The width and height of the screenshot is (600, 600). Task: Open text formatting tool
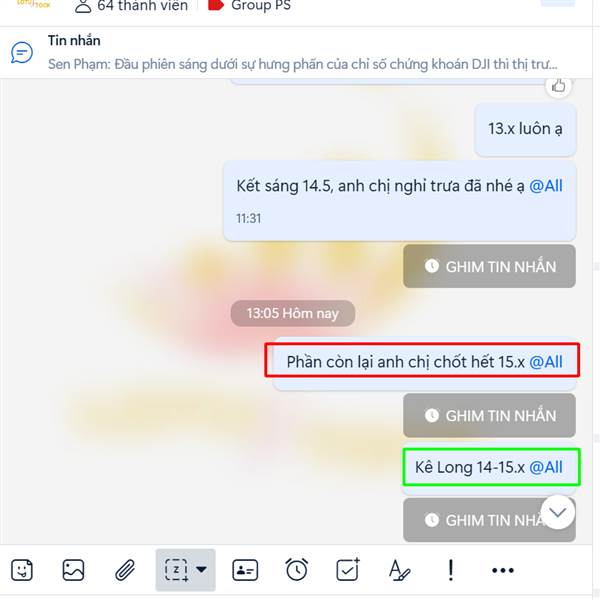point(399,570)
